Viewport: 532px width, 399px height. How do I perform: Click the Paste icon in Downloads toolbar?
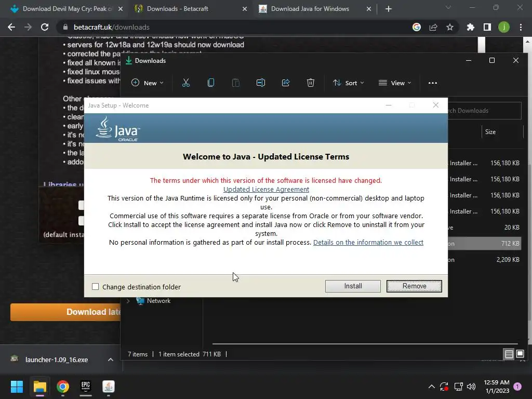tap(235, 83)
